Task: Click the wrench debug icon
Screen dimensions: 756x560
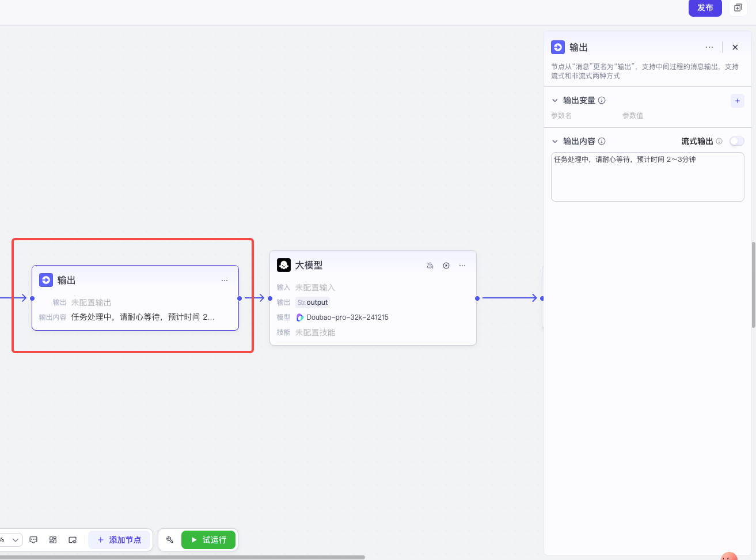Action: tap(170, 540)
